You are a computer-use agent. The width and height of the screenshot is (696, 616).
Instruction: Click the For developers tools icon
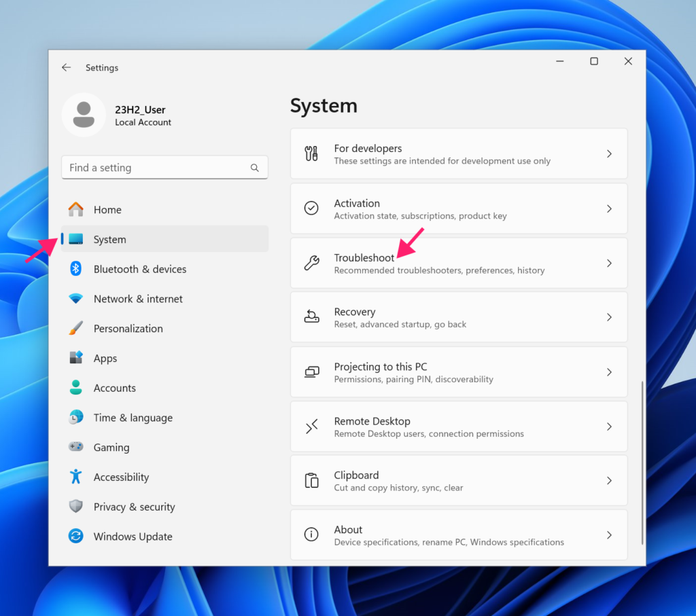[x=311, y=154]
